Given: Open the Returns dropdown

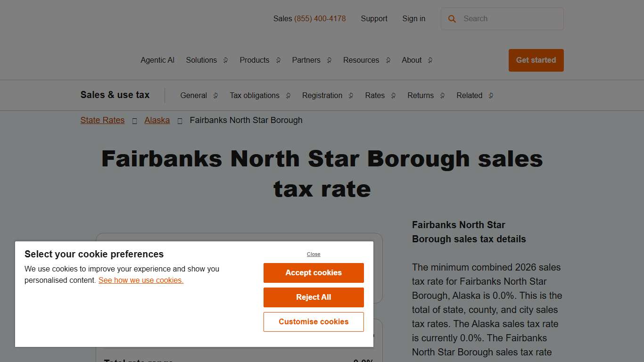Looking at the screenshot, I should coord(420,95).
